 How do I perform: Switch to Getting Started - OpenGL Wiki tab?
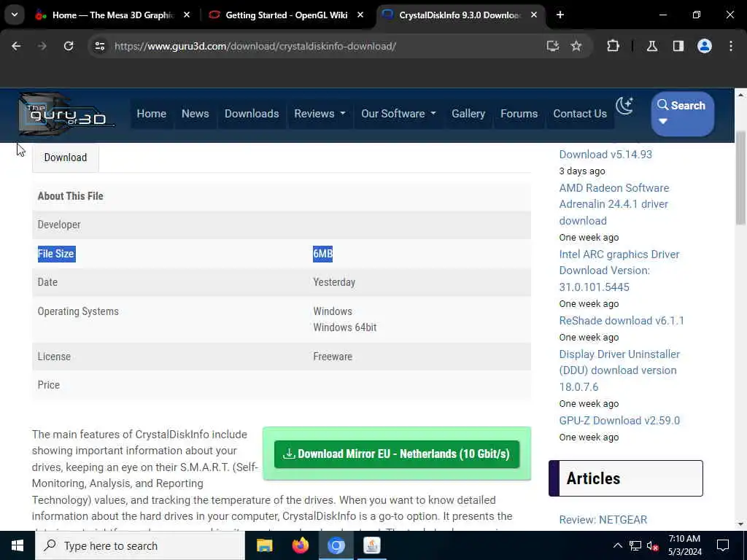(287, 15)
